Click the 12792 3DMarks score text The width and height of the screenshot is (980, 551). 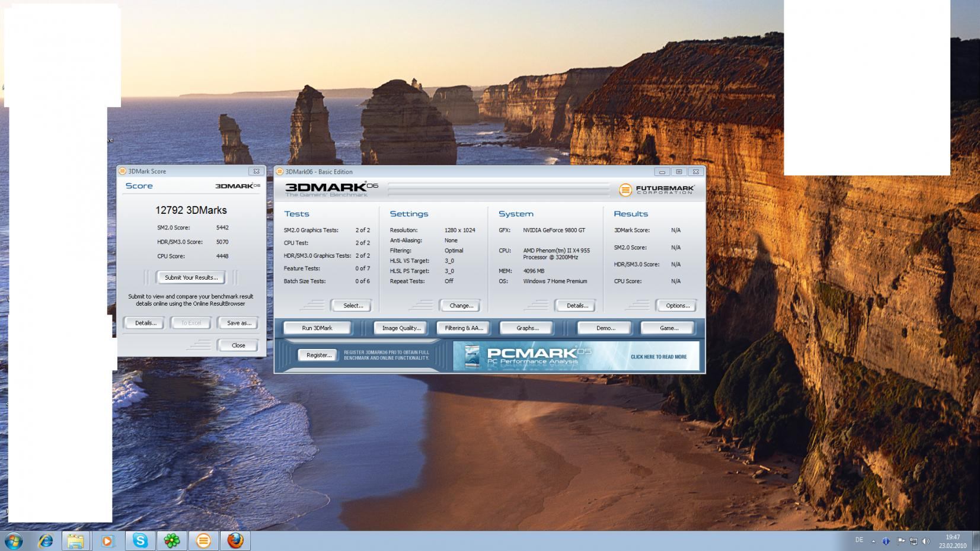[191, 210]
